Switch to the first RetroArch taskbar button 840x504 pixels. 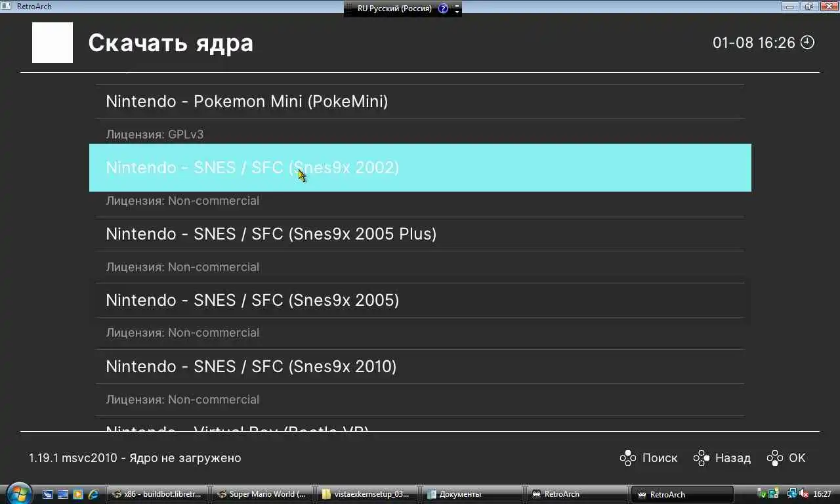(x=577, y=494)
